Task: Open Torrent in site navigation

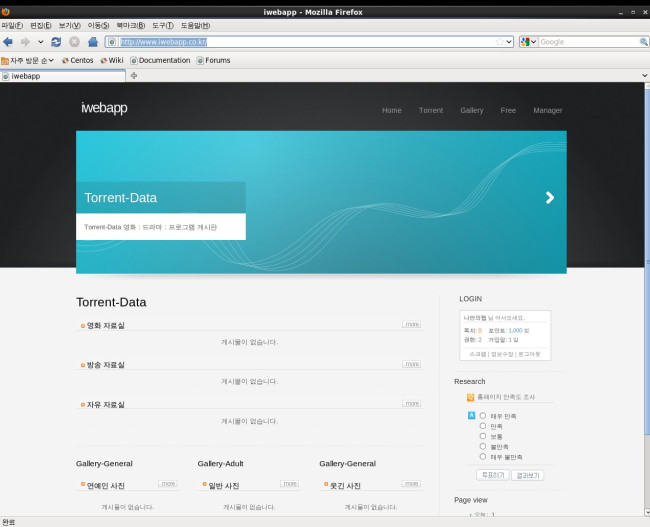Action: (x=431, y=111)
